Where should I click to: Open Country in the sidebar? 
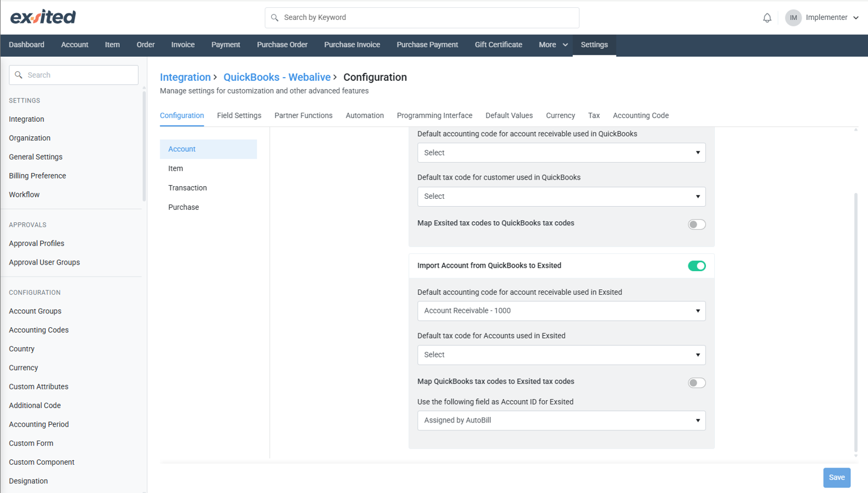click(22, 349)
